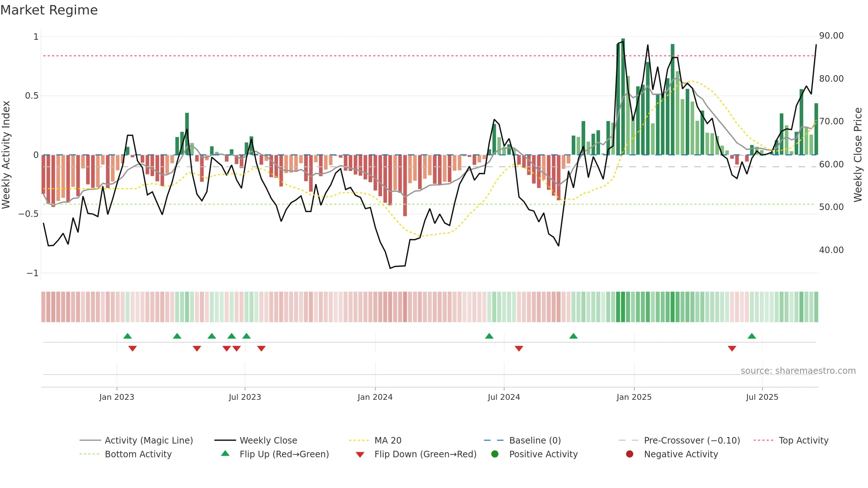Image resolution: width=868 pixels, height=488 pixels.
Task: Toggle the Pre-Crossover (−0.10) legend entry
Action: (679, 440)
